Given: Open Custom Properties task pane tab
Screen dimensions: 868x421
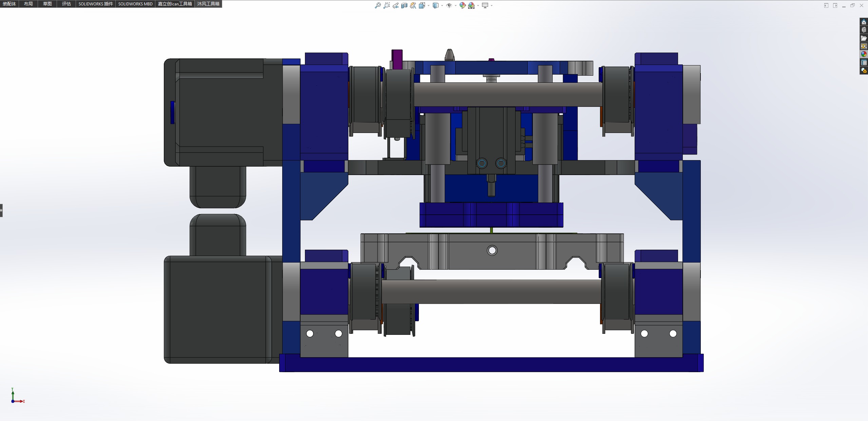Looking at the screenshot, I should pyautogui.click(x=864, y=62).
